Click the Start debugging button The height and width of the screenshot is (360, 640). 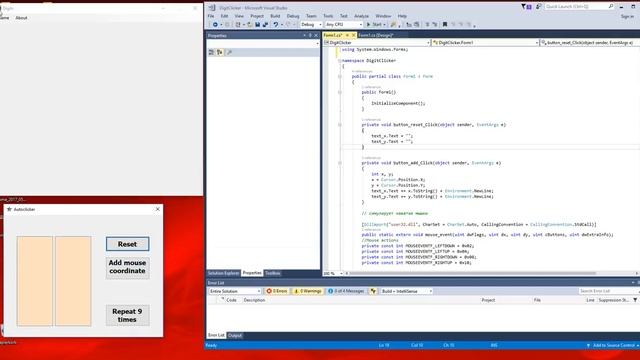pos(375,24)
